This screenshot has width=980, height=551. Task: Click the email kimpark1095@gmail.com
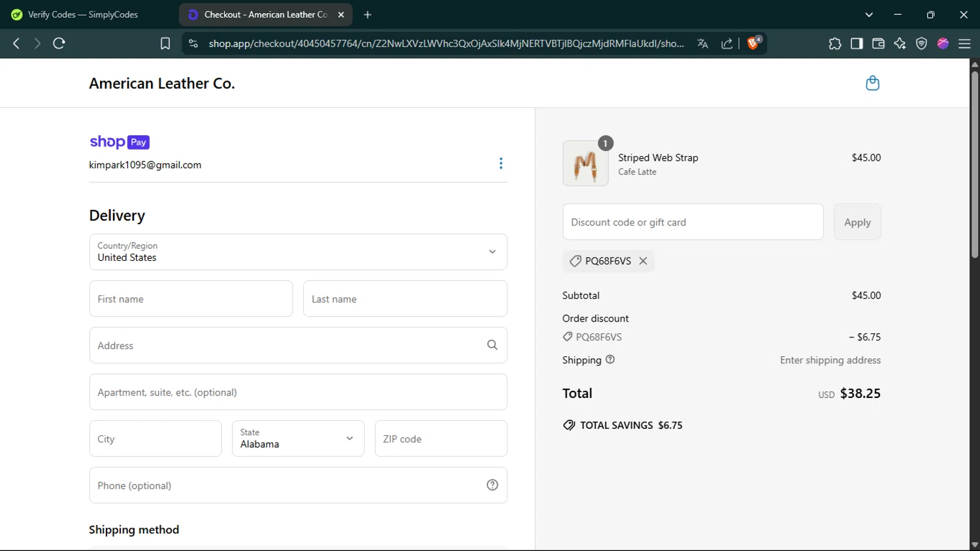tap(145, 165)
